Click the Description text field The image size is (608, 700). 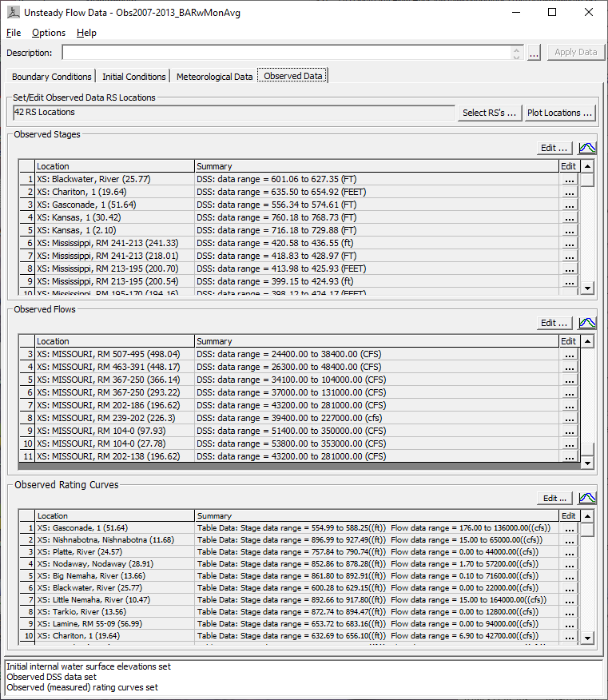point(288,53)
